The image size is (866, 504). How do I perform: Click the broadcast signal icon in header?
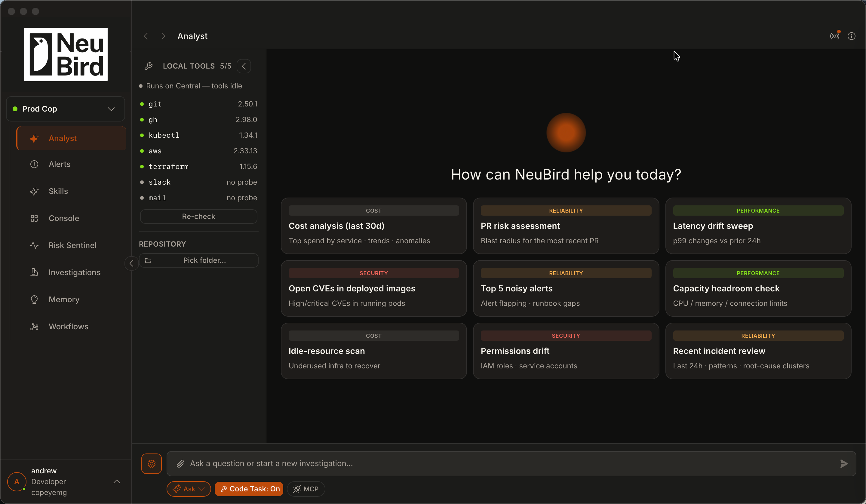pyautogui.click(x=834, y=36)
